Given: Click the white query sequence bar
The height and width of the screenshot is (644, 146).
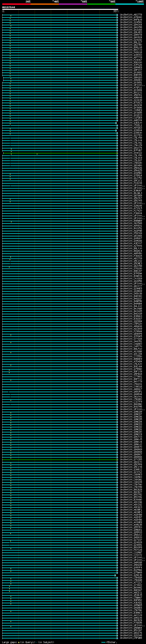Looking at the screenshot, I should [x=60, y=10].
